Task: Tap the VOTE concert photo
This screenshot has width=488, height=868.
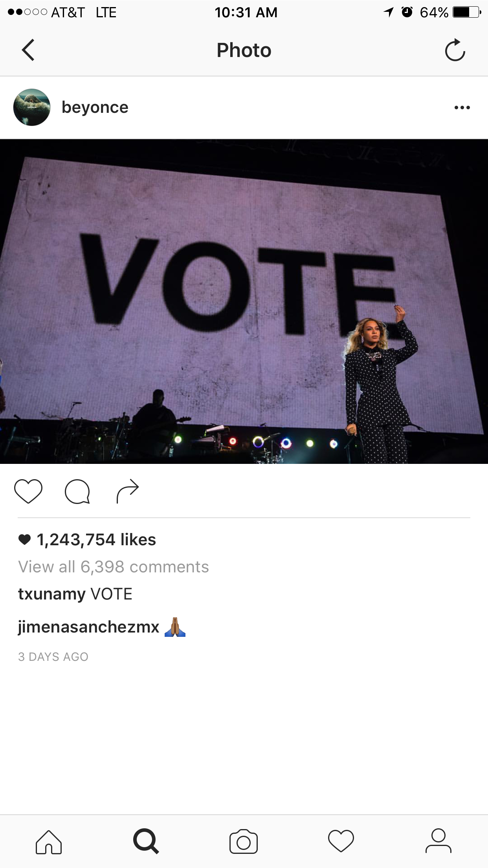Action: click(x=244, y=302)
